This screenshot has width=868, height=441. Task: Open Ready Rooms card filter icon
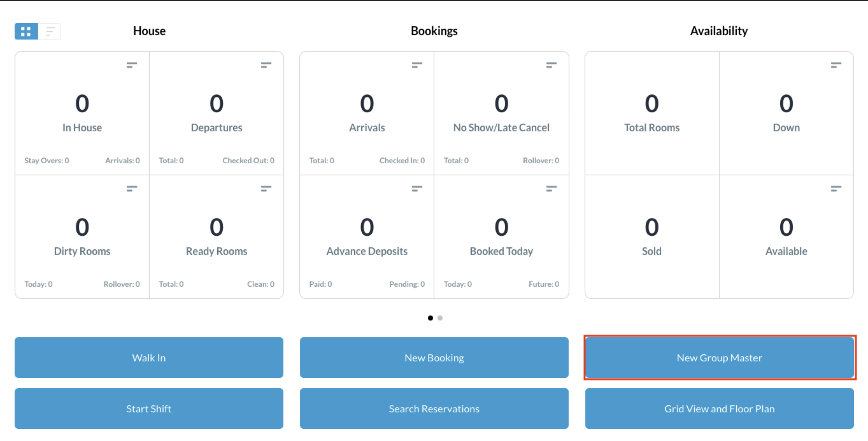coord(266,188)
